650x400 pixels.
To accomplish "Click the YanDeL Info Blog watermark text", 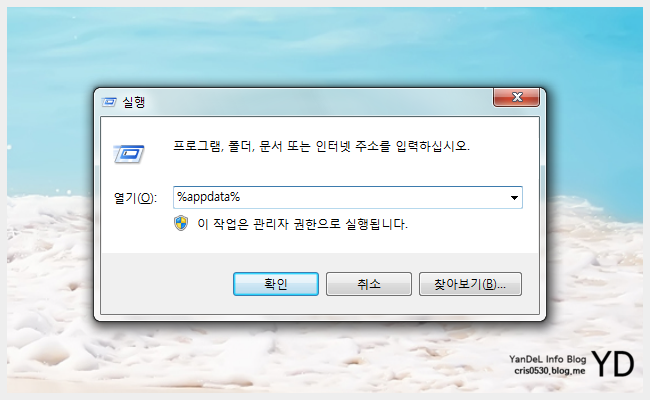I will (x=547, y=359).
